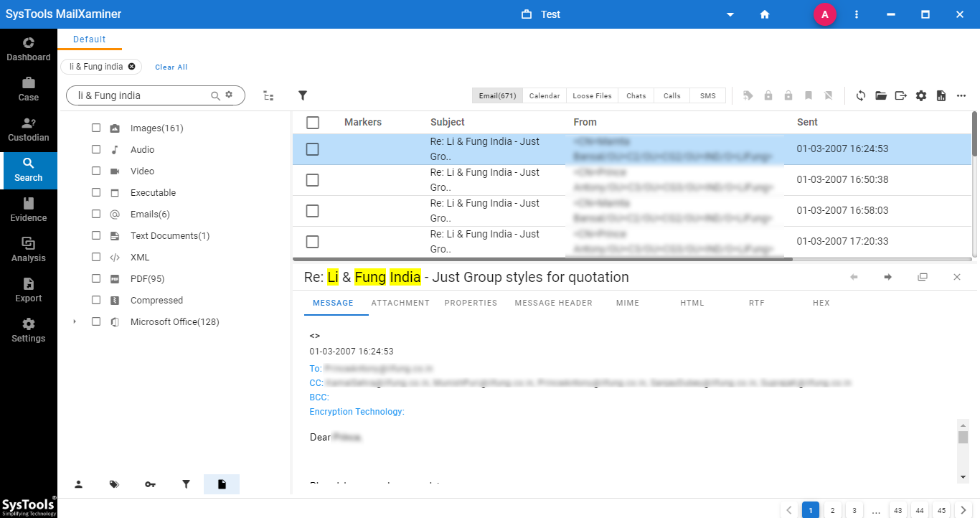Switch to the Calendar tab
The height and width of the screenshot is (518, 980).
pyautogui.click(x=545, y=95)
